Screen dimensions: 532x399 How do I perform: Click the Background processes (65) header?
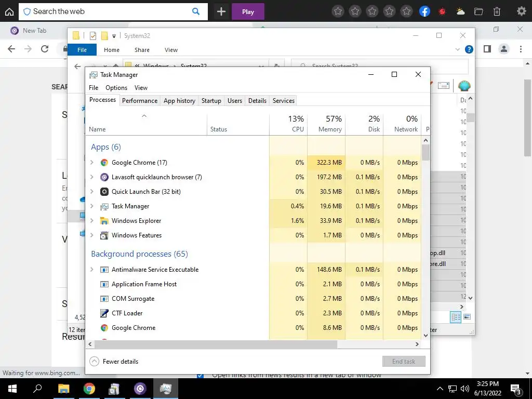click(x=139, y=254)
